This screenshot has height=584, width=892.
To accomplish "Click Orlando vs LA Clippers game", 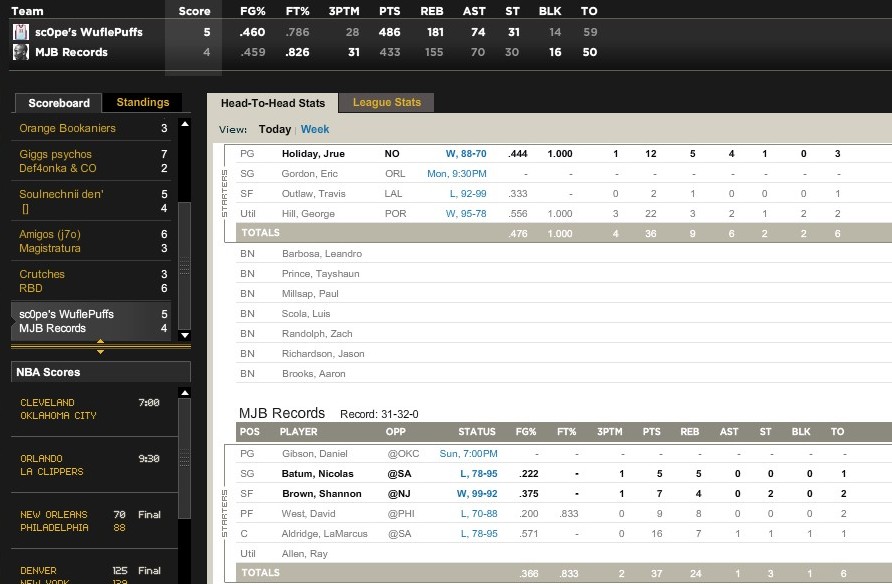I will pyautogui.click(x=94, y=465).
